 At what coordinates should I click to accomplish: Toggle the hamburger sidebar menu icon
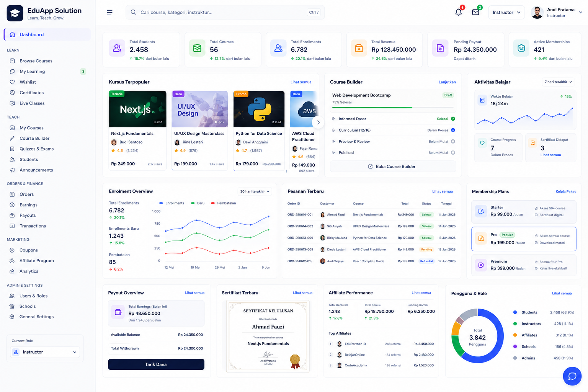tap(109, 12)
